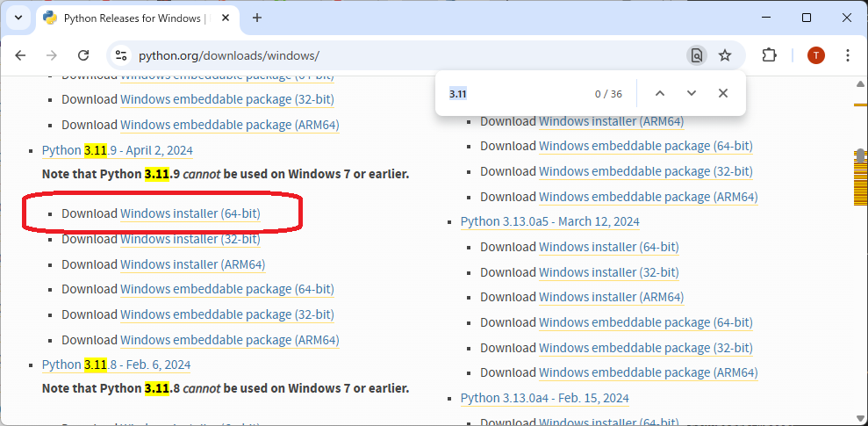
Task: Click the site information icon in address bar
Action: click(x=122, y=55)
